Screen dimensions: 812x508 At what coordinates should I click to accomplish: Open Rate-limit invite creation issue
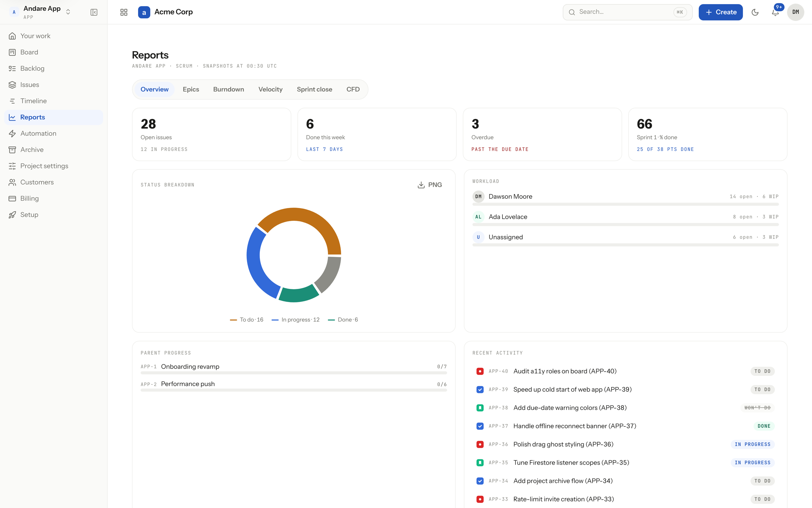coord(564,499)
